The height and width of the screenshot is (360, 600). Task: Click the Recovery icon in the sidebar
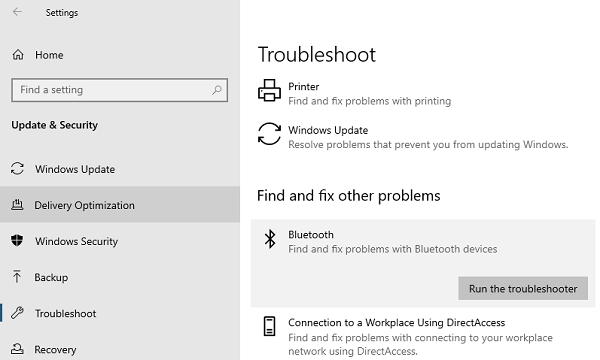point(17,349)
